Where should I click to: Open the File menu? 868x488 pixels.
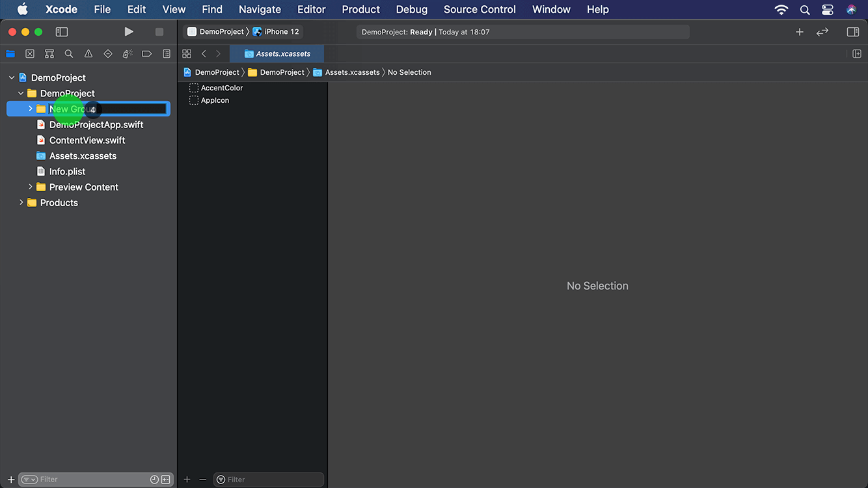102,9
